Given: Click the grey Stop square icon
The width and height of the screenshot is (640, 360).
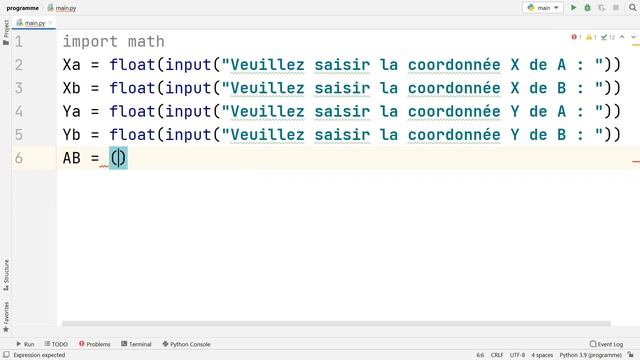Looking at the screenshot, I should point(616,7).
